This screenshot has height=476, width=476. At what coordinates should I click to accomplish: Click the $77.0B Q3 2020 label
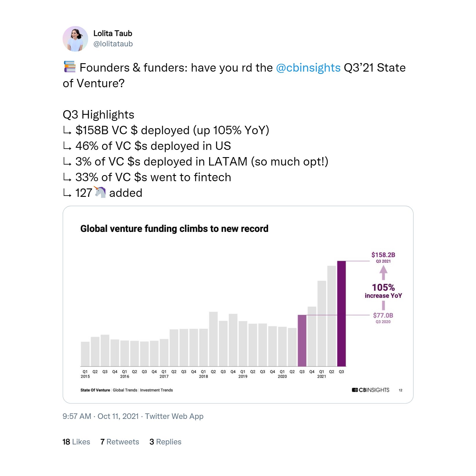pyautogui.click(x=383, y=318)
